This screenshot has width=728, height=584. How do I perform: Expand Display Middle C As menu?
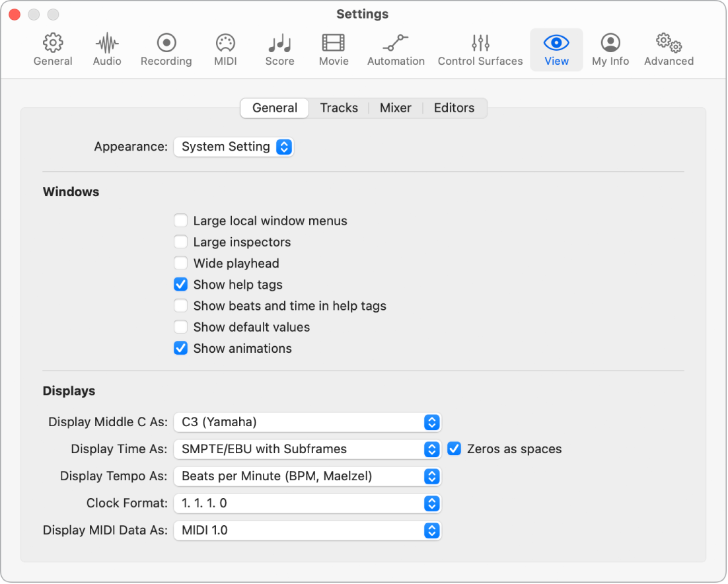point(307,422)
